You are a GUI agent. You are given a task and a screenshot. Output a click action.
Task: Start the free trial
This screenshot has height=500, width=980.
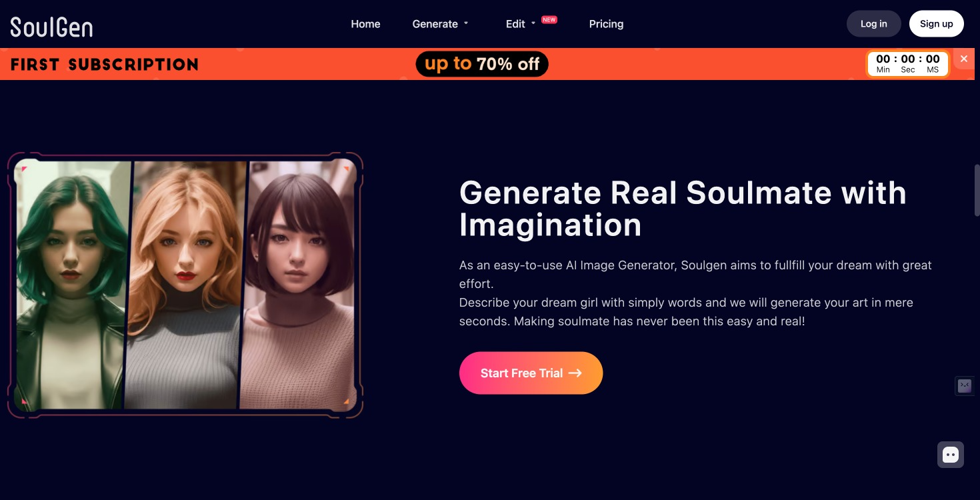[531, 373]
